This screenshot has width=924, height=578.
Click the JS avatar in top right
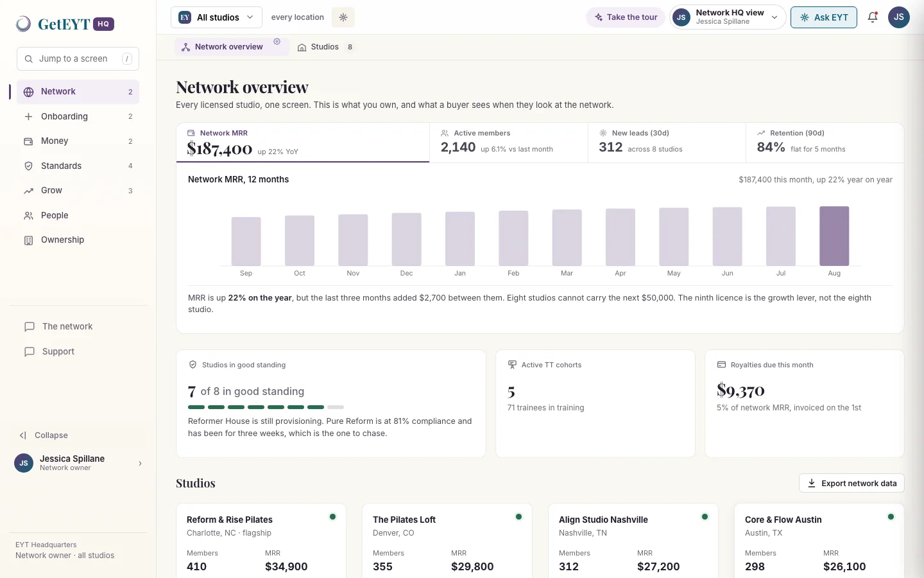point(899,17)
